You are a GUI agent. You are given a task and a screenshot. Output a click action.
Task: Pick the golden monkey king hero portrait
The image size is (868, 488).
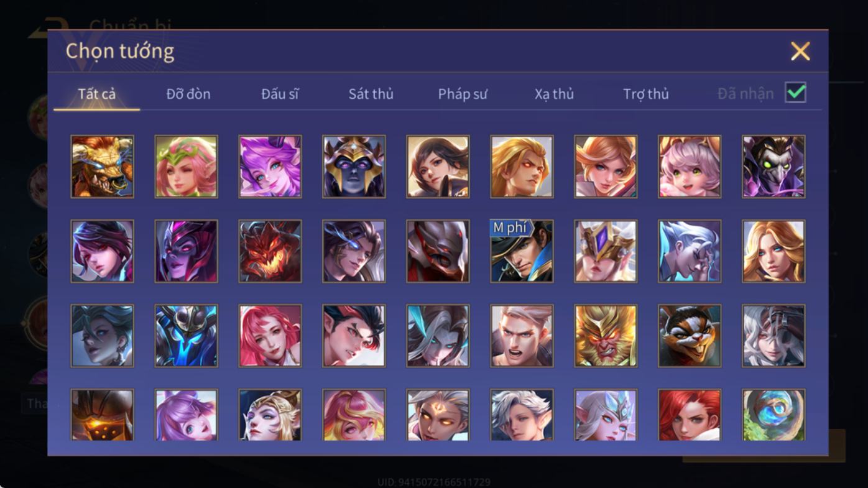click(606, 336)
